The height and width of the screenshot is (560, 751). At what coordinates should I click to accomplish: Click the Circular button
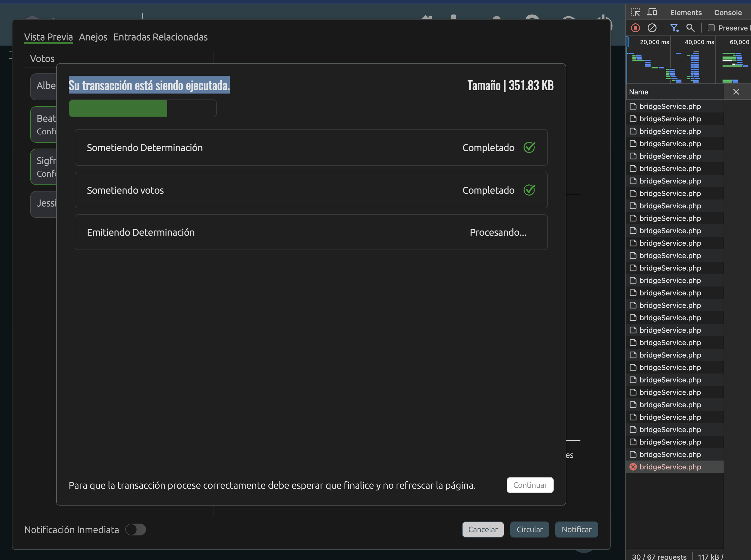click(529, 530)
